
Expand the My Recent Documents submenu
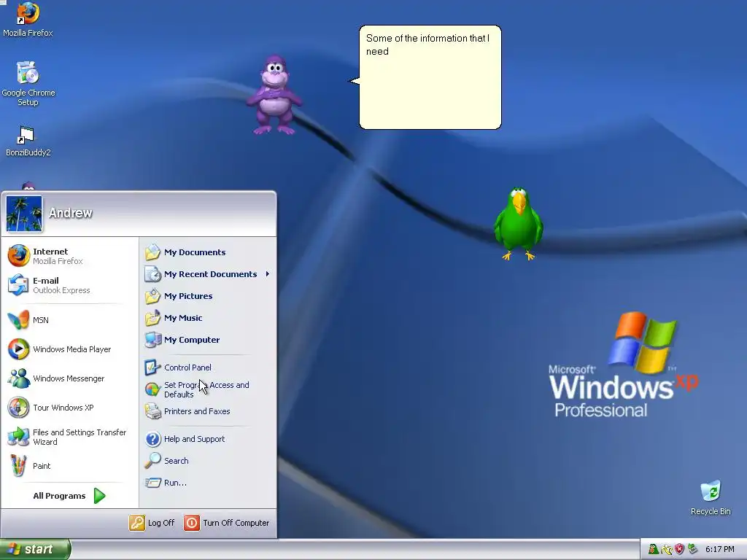coord(208,274)
